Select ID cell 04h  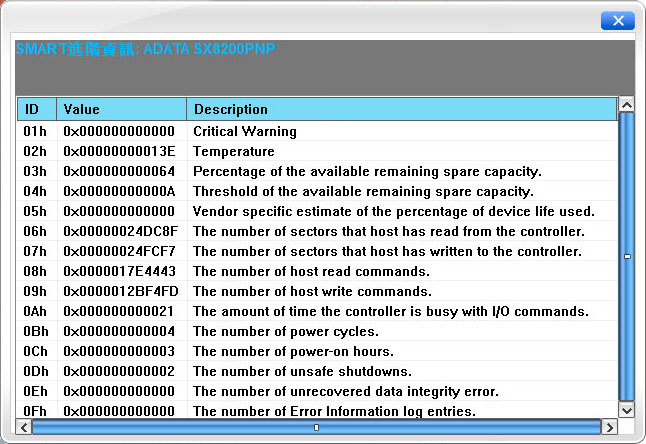coord(35,192)
